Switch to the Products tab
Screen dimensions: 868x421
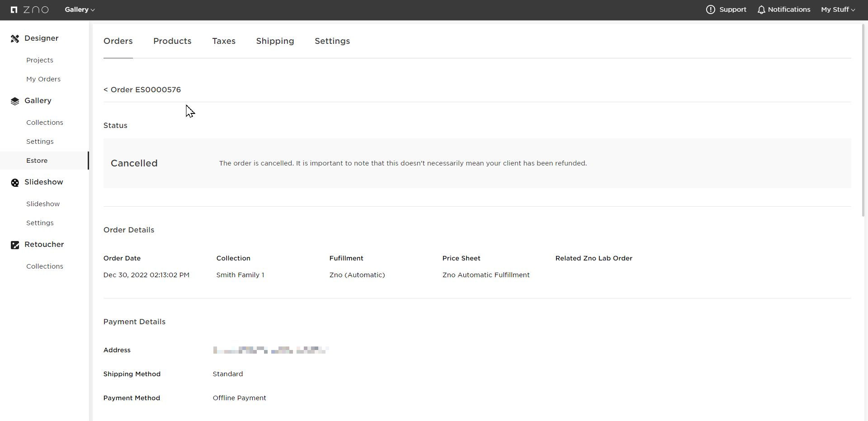tap(172, 41)
